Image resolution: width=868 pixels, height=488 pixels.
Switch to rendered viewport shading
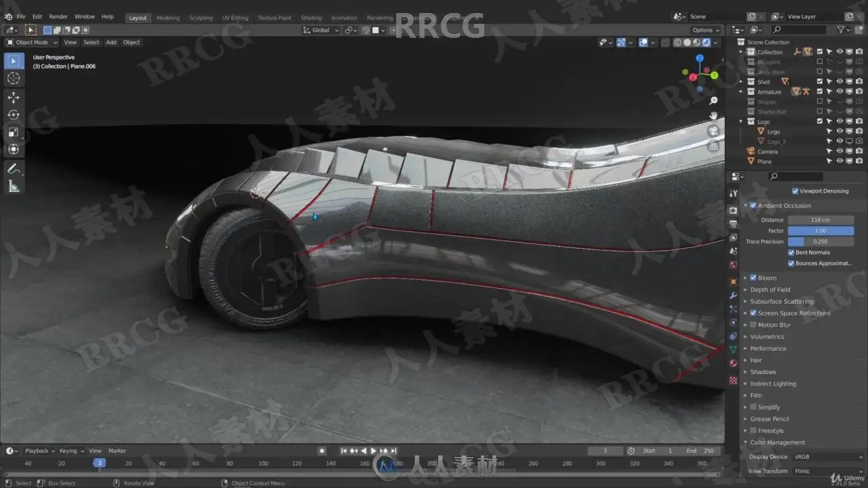(x=706, y=42)
